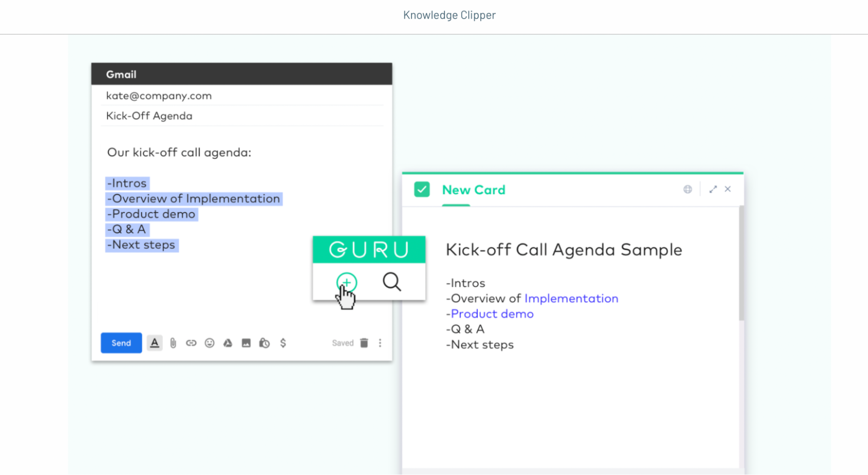Click the highlighted -Intros line in the email

pyautogui.click(x=127, y=183)
